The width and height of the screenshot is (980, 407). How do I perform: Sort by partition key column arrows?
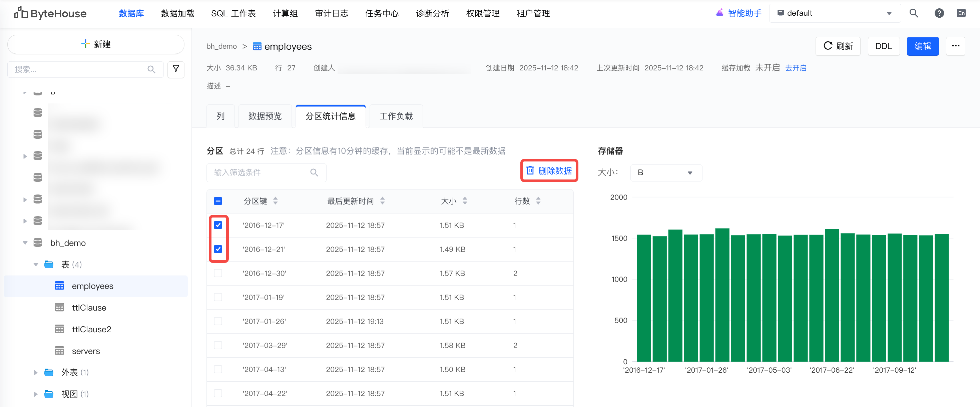(x=276, y=201)
